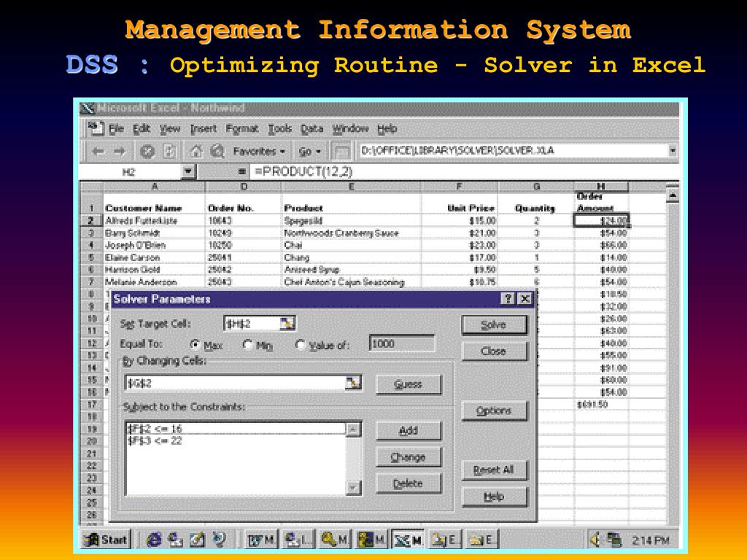Open the Tools menu
This screenshot has height=560, width=747.
pyautogui.click(x=279, y=128)
